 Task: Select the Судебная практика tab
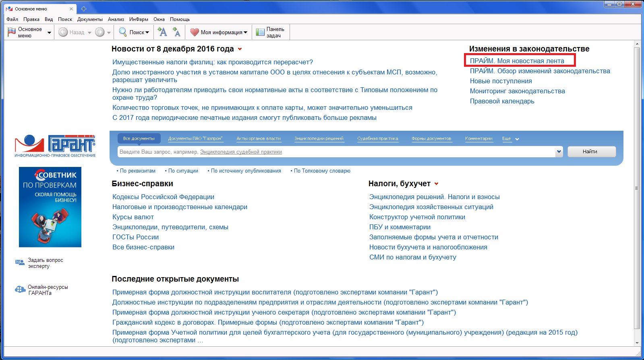coord(378,138)
